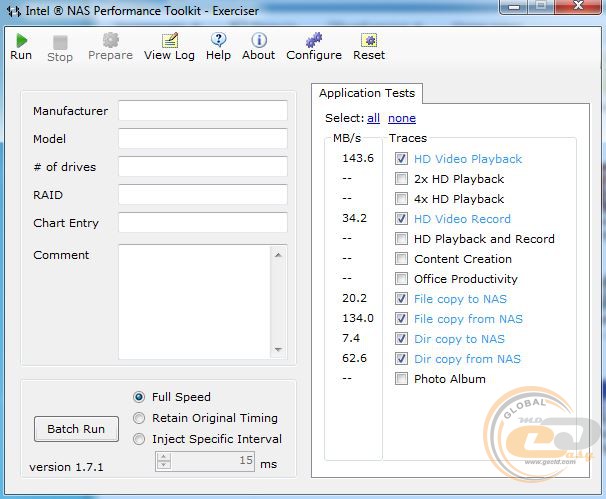This screenshot has height=499, width=606.
Task: Click the 143.6 MB/s result
Action: tap(358, 158)
